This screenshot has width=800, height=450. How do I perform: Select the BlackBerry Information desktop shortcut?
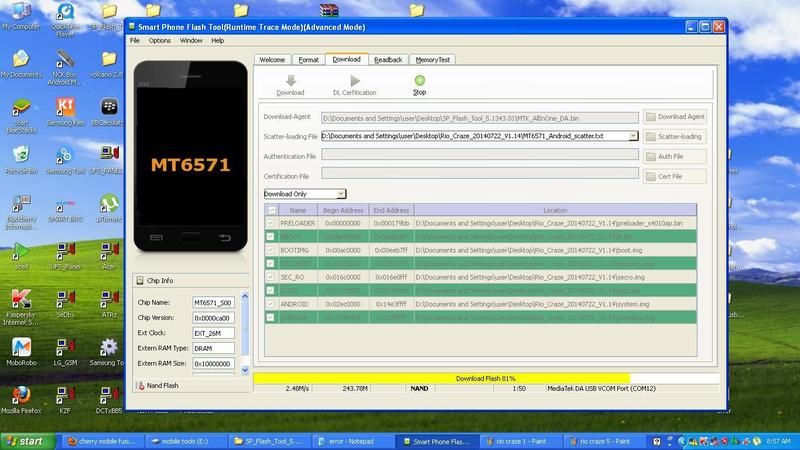coord(21,212)
